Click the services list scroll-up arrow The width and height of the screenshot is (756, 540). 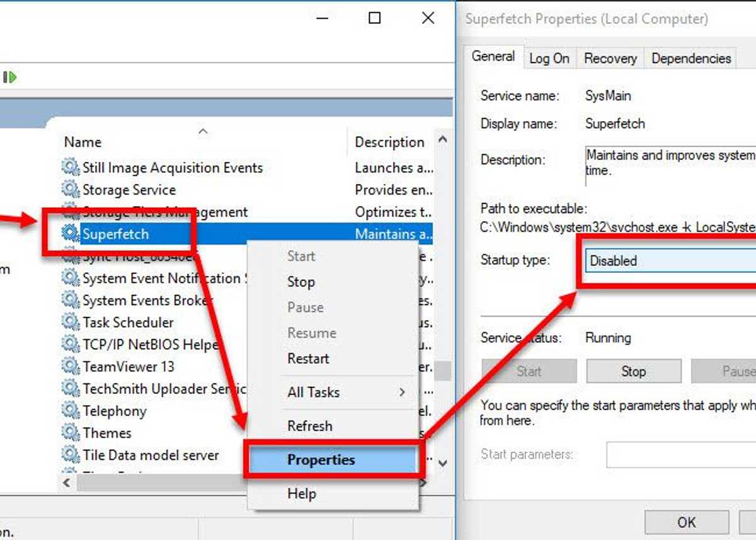pyautogui.click(x=443, y=140)
